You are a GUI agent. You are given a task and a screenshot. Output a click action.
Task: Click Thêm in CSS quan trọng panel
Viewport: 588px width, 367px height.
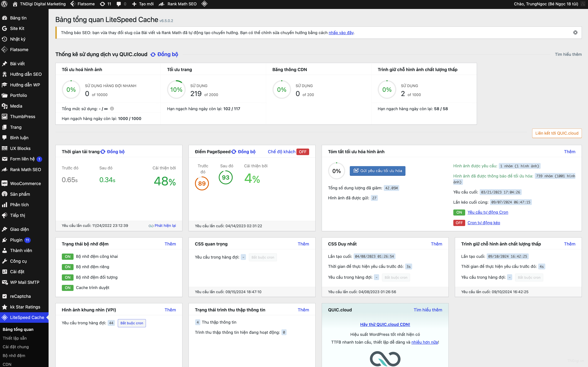pos(303,244)
